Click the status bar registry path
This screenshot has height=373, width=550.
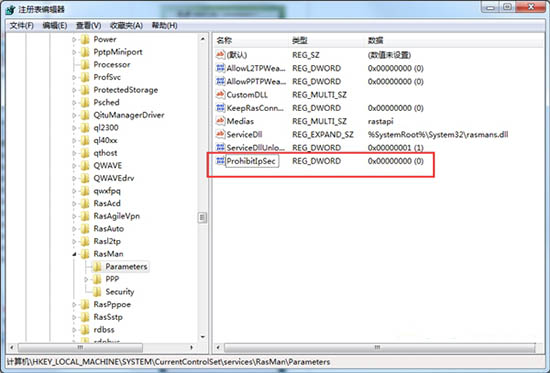(168, 362)
